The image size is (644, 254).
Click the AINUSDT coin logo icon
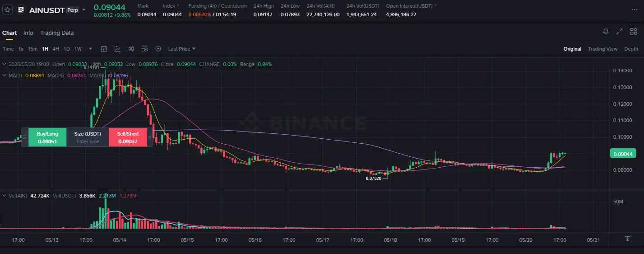[x=21, y=10]
